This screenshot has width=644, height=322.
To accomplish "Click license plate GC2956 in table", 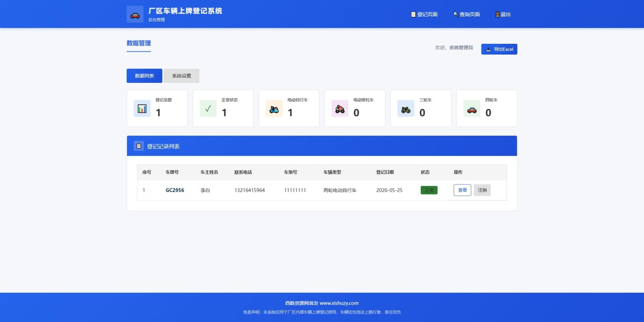I will (x=175, y=190).
